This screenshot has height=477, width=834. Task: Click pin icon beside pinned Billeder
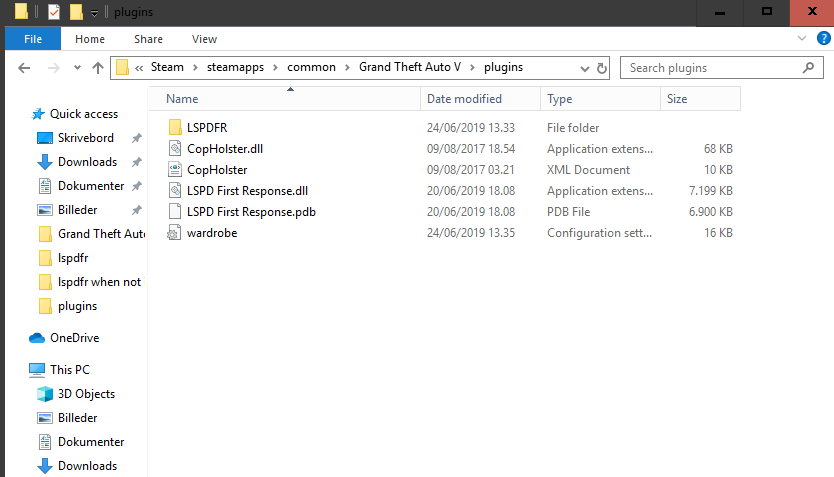point(137,211)
